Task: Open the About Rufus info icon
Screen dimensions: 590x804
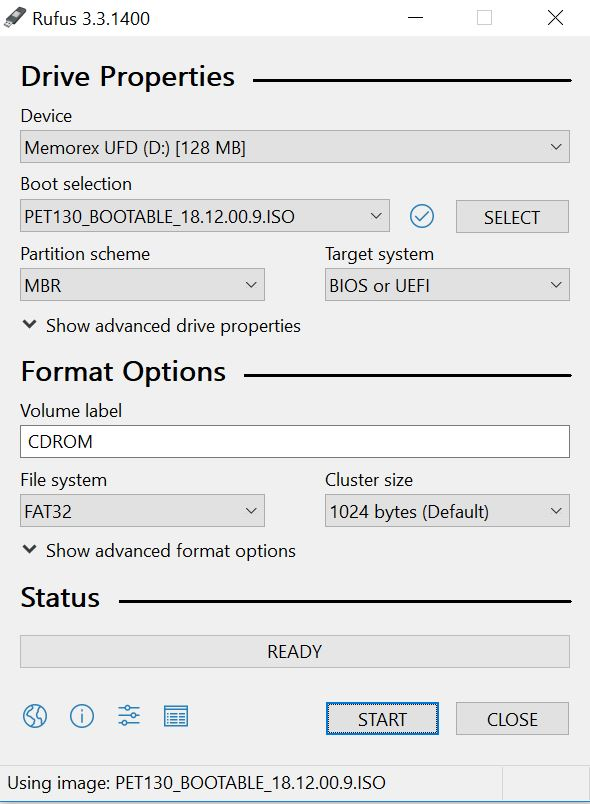Action: point(81,716)
